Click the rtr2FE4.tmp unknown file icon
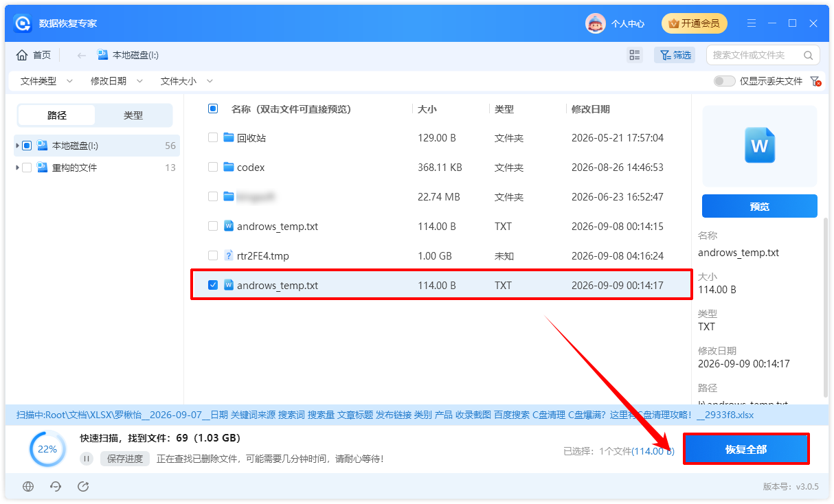Image resolution: width=834 pixels, height=504 pixels. 229,256
